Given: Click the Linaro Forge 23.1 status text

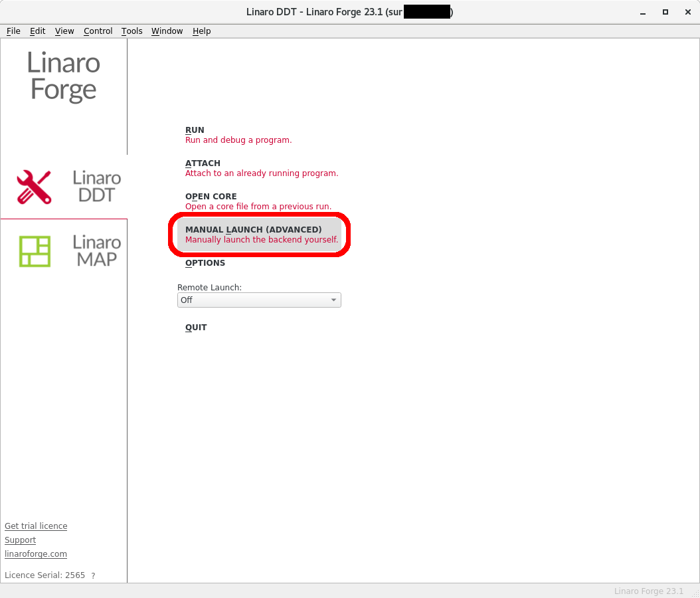Looking at the screenshot, I should point(649,591).
